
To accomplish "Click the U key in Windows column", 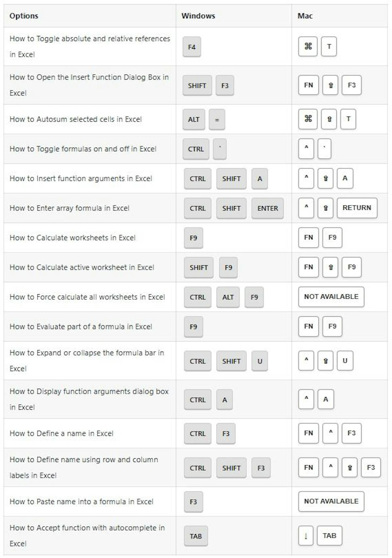I will point(260,361).
